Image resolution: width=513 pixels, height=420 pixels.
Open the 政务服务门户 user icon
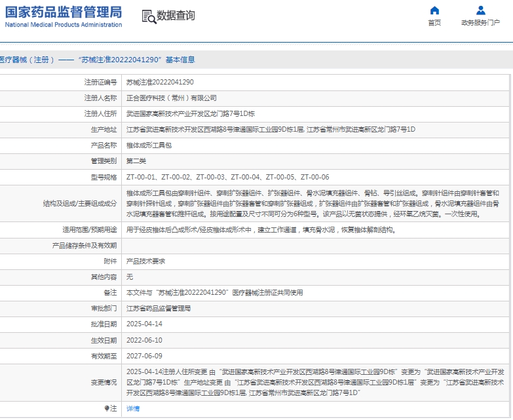[x=481, y=10]
